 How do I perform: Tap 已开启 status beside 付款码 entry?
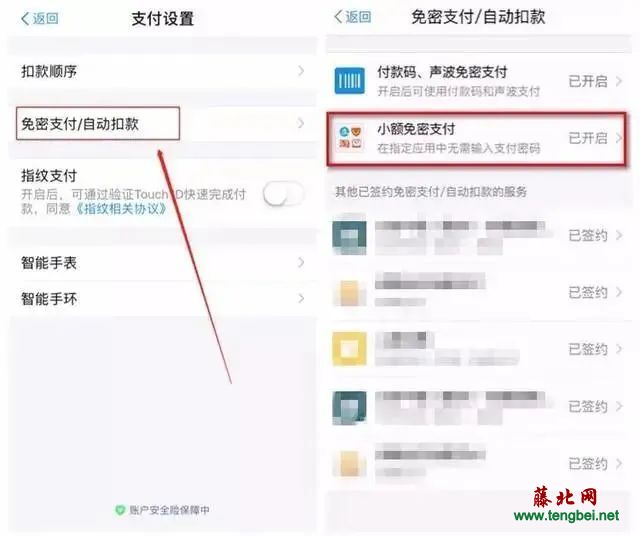tap(588, 81)
